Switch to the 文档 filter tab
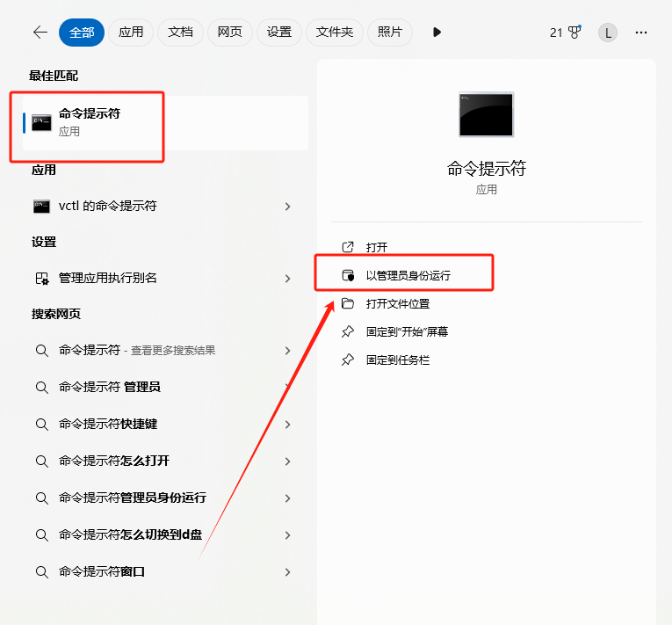Screen dimensions: 672x625 tap(180, 33)
